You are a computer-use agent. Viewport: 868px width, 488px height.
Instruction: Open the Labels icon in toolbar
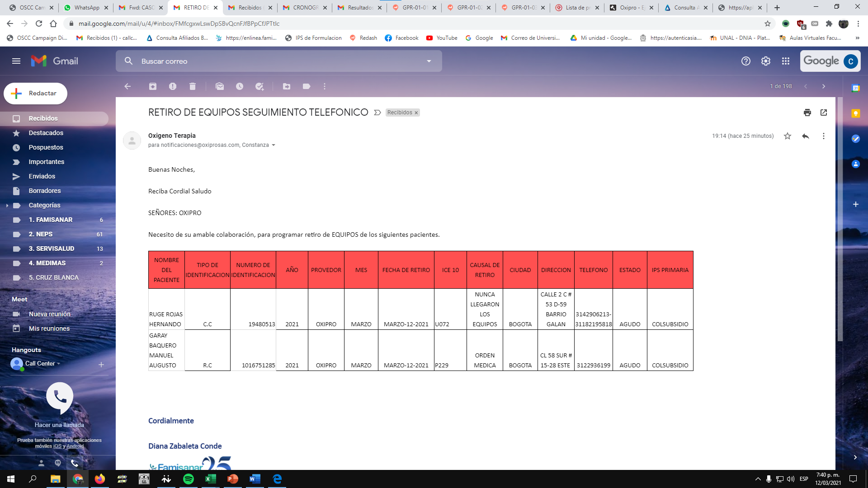(x=307, y=86)
